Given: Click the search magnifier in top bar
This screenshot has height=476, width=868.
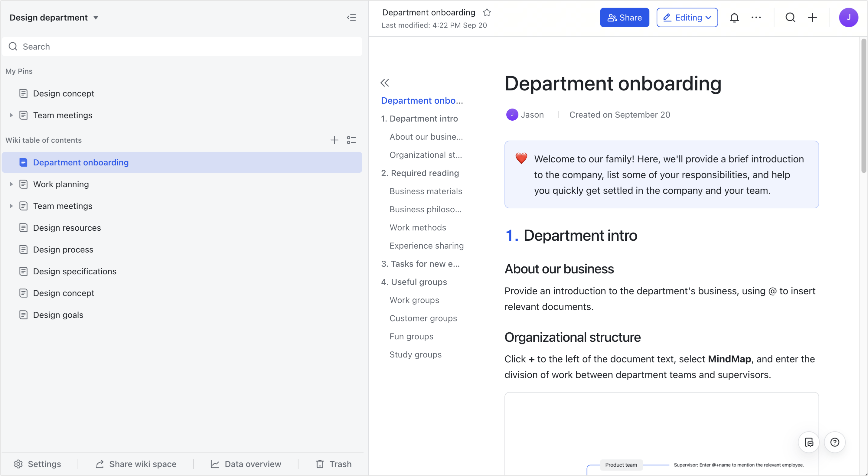Looking at the screenshot, I should click(790, 18).
